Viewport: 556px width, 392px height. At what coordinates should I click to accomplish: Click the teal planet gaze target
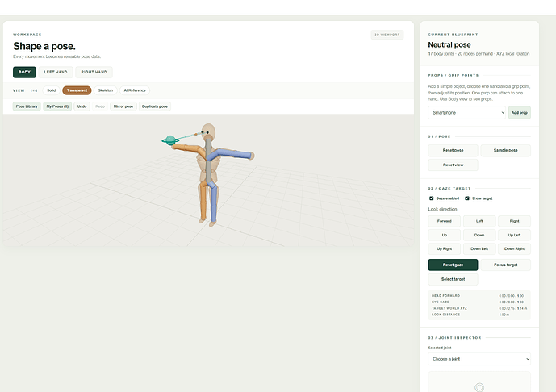(170, 140)
